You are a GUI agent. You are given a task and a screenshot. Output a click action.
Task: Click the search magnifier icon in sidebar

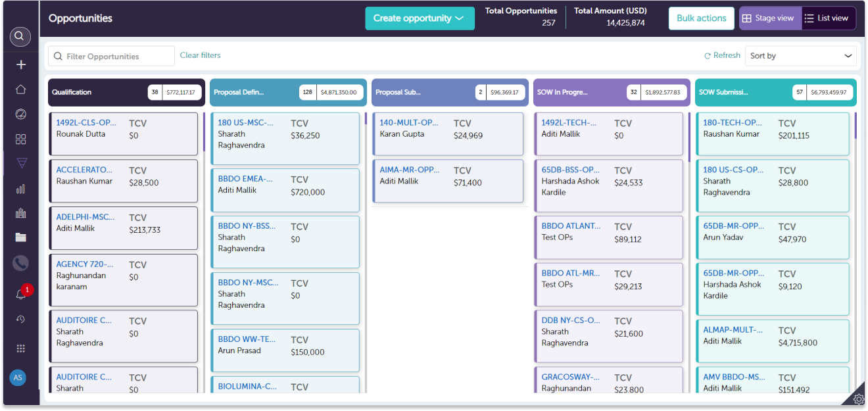click(x=20, y=36)
